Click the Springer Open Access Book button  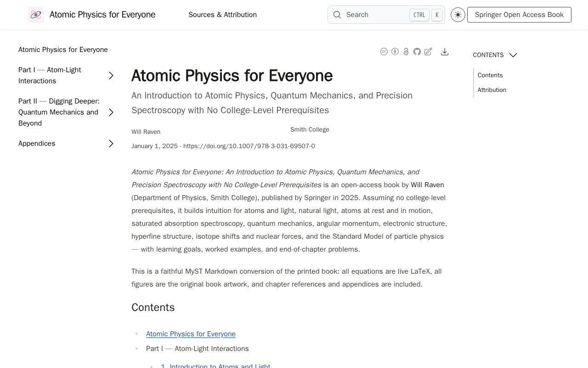click(x=519, y=15)
